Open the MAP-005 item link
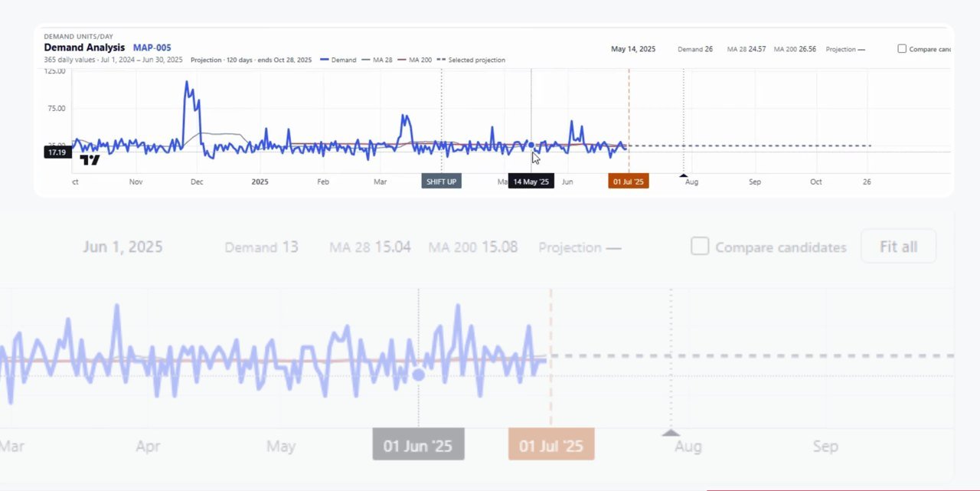980x491 pixels. [152, 47]
